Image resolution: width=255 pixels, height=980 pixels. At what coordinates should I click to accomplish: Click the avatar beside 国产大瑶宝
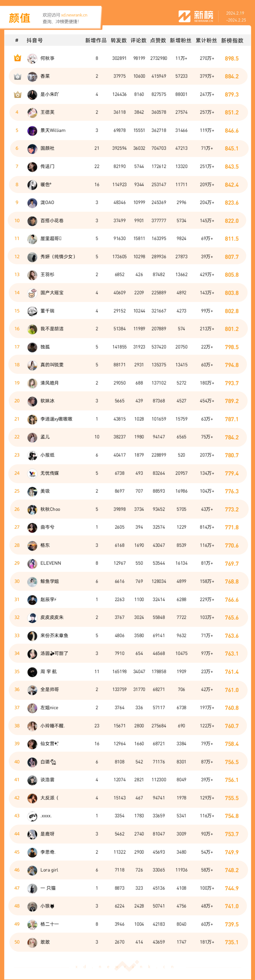point(32,293)
